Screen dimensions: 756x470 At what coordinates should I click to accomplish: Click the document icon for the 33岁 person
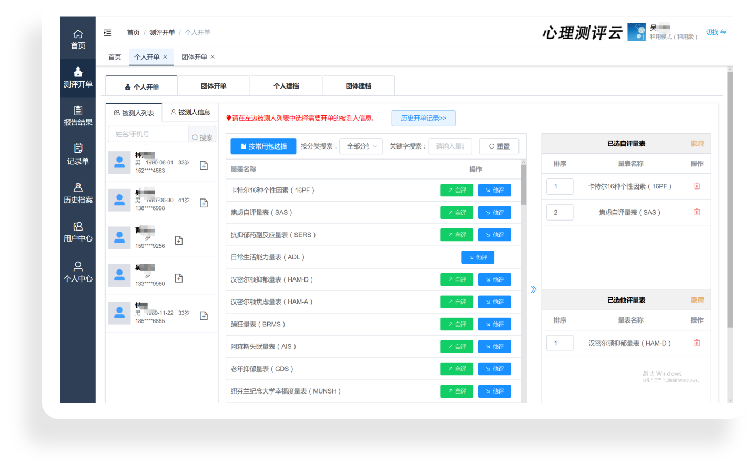tap(204, 165)
